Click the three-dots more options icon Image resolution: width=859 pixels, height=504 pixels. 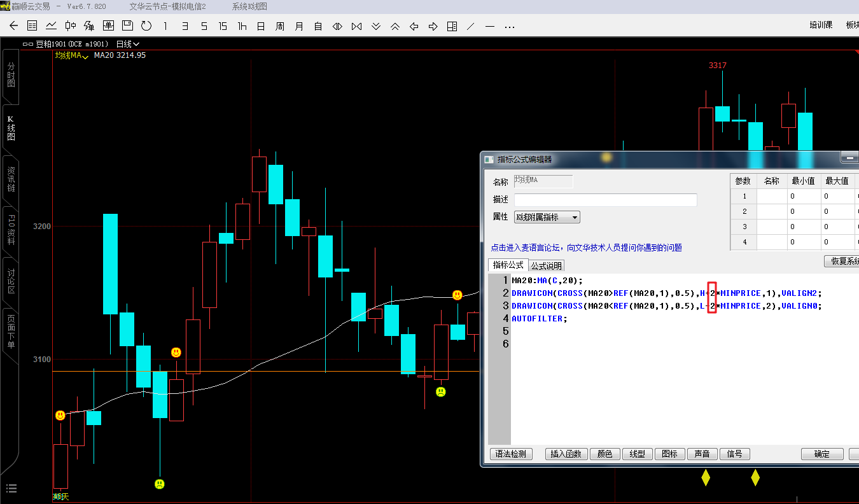[509, 26]
